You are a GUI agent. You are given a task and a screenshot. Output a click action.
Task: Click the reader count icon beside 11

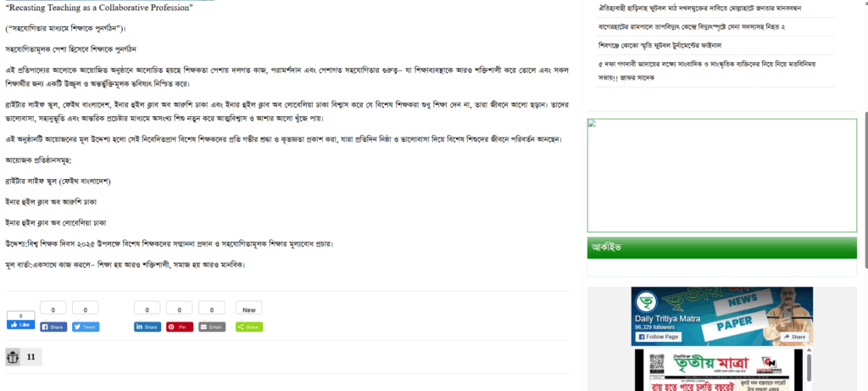[x=13, y=357]
